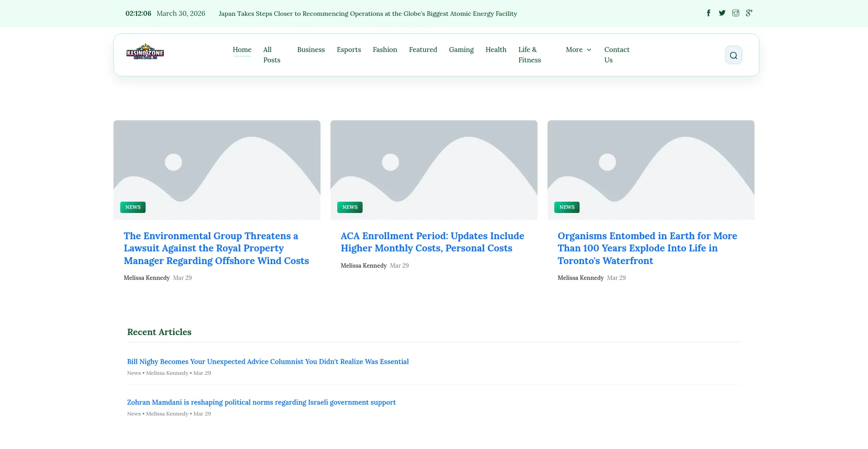Open the Life & Fitness menu item
This screenshot has height=449, width=868.
click(529, 55)
